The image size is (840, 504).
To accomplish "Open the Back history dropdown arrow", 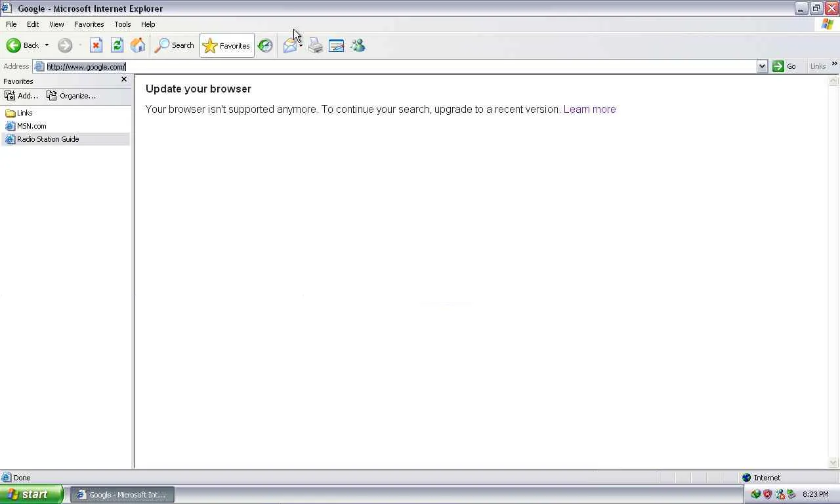I will [x=47, y=45].
